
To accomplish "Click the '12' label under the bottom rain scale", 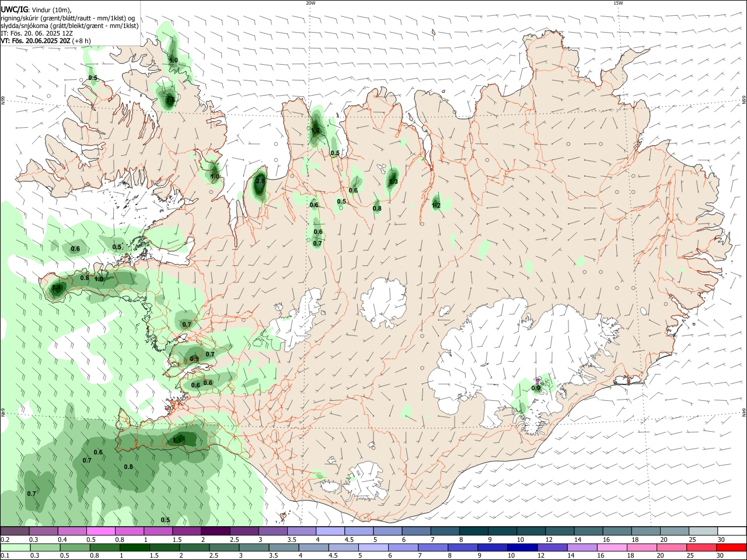I will (542, 556).
